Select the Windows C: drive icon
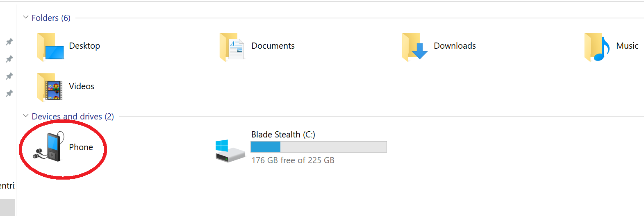 (230, 151)
